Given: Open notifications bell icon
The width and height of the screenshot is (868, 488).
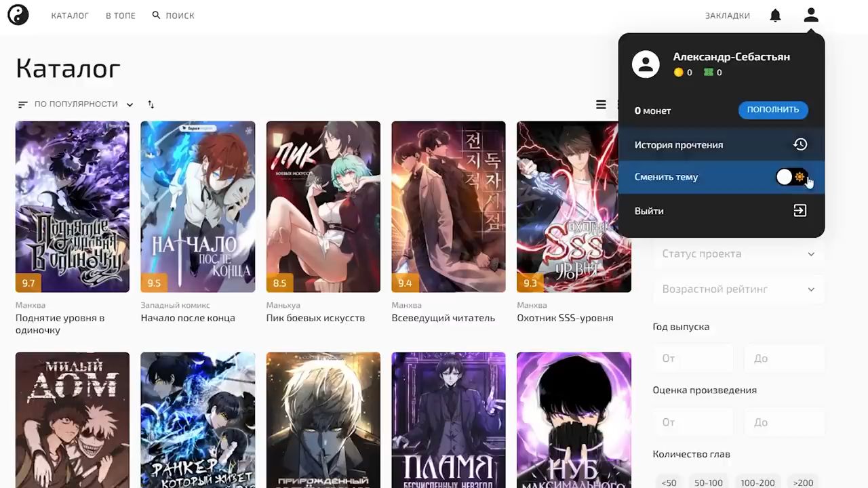Looking at the screenshot, I should pos(775,16).
